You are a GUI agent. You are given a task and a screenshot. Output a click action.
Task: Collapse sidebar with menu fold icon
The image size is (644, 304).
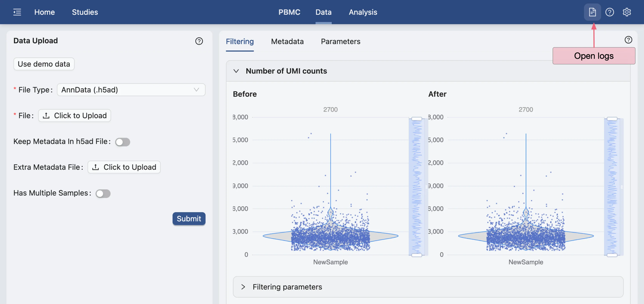[17, 12]
